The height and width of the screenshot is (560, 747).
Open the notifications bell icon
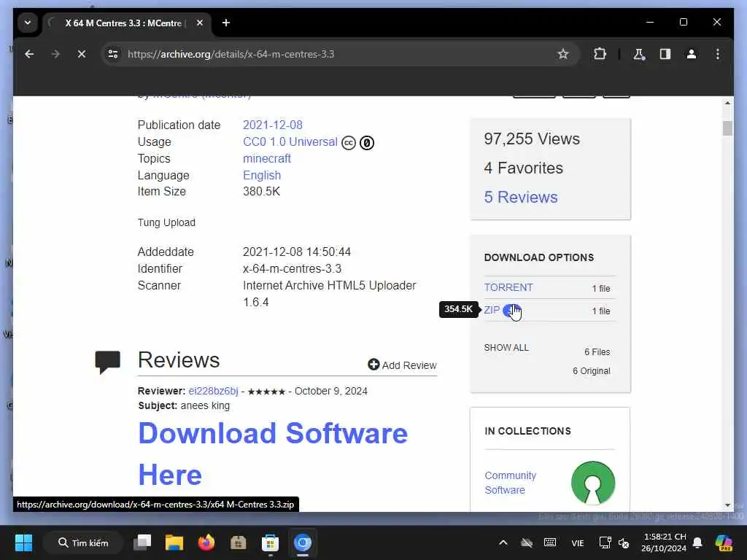(x=697, y=542)
